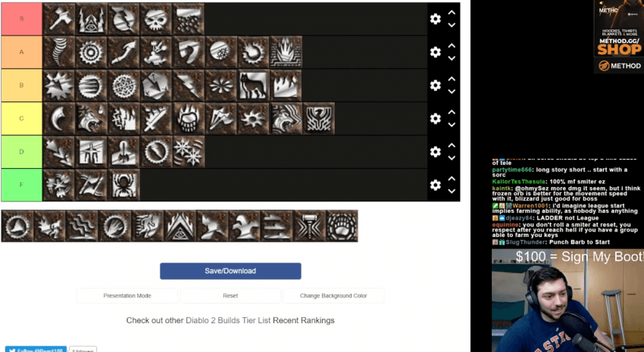Select the tornado icon in A tier
The width and height of the screenshot is (644, 352).
pos(59,52)
